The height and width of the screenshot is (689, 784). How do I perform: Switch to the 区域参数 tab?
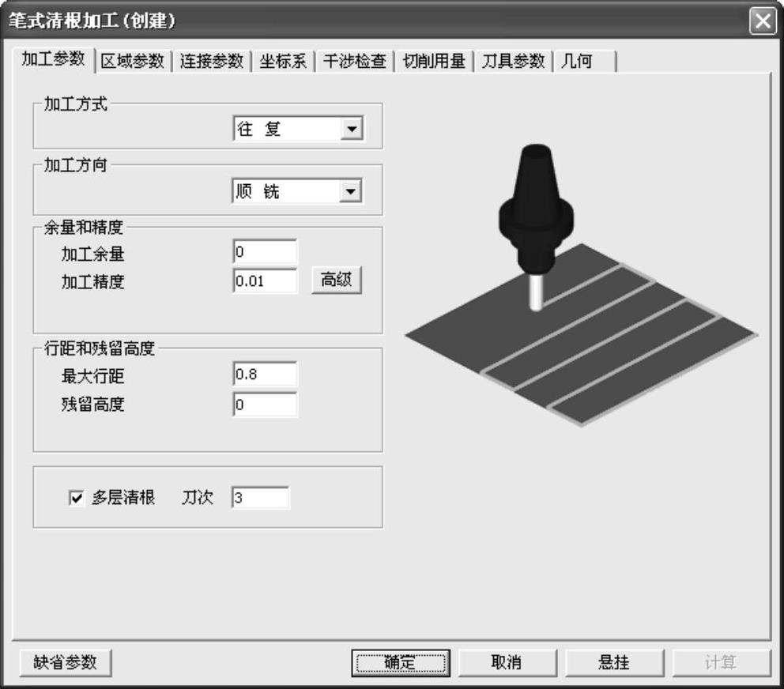(132, 62)
